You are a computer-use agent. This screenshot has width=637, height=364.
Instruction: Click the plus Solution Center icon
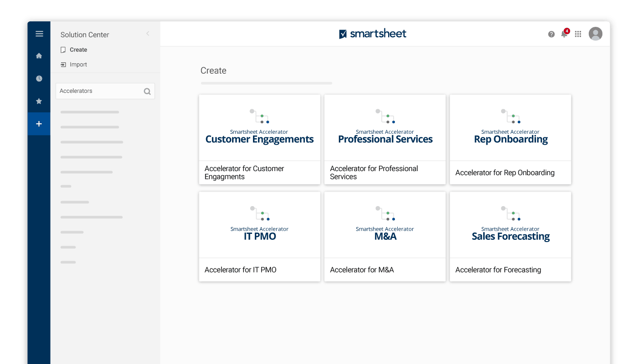[x=39, y=124]
